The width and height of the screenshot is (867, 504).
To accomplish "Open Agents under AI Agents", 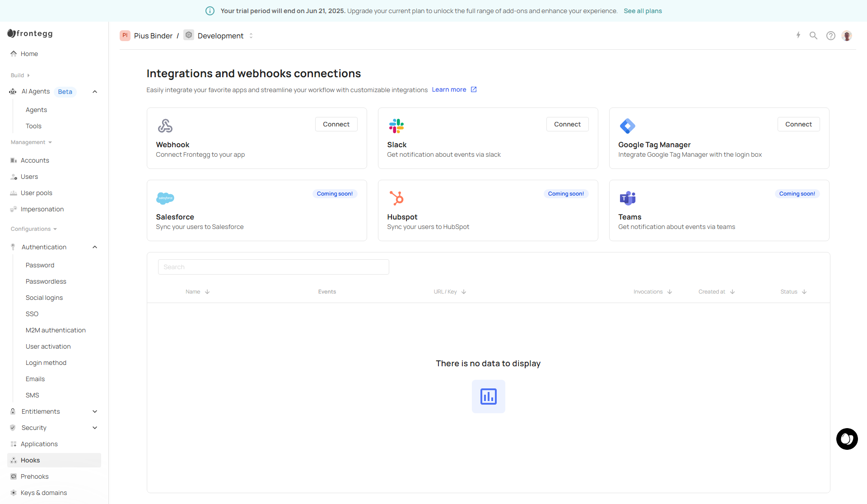I will [x=36, y=110].
